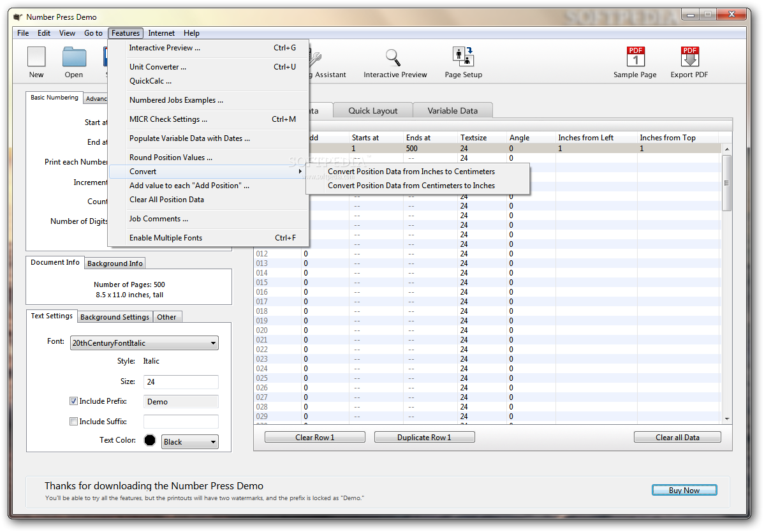
Task: Click the Number Press app title icon
Action: pos(18,17)
